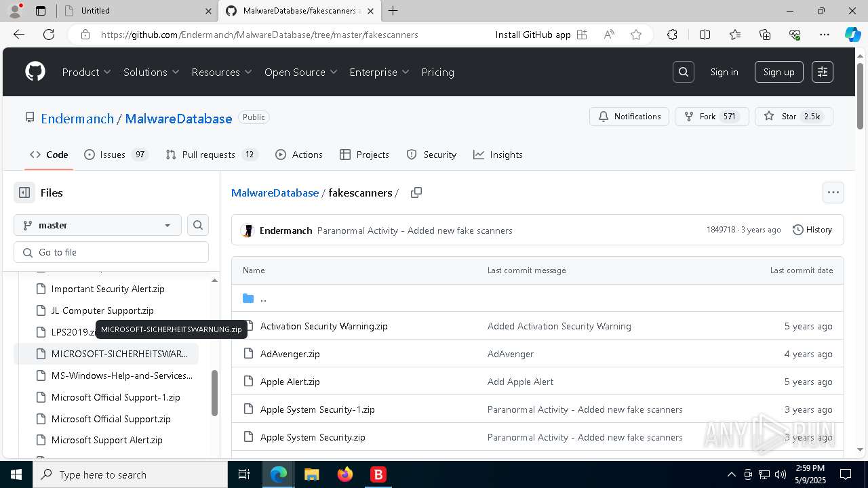Open the three-dot more options button
Image resolution: width=868 pixels, height=488 pixels.
point(833,192)
